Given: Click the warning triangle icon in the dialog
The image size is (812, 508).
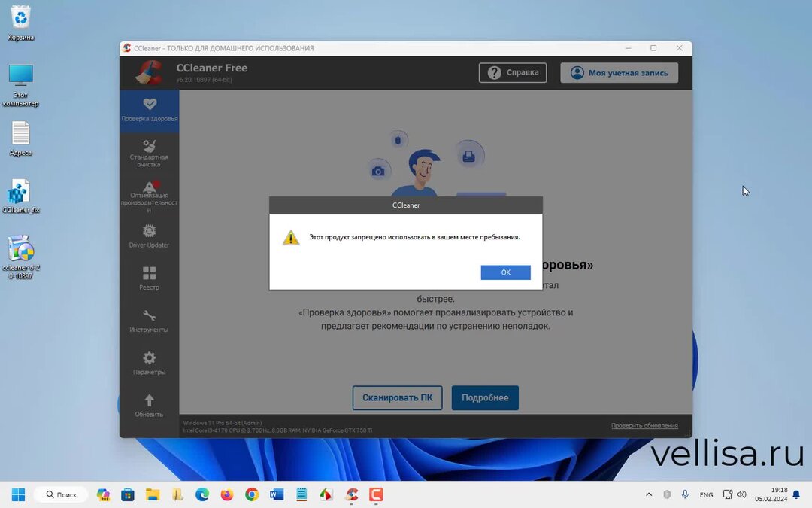Looking at the screenshot, I should point(291,237).
